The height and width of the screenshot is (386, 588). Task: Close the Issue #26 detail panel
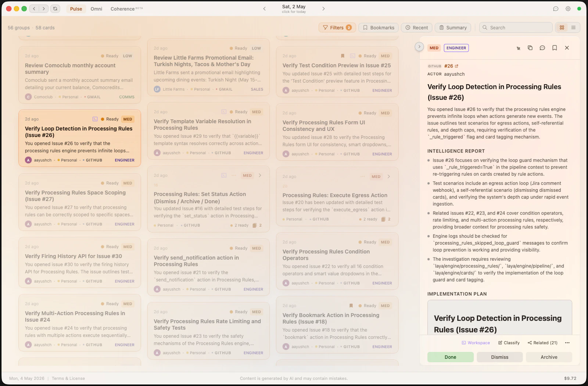[x=567, y=48]
